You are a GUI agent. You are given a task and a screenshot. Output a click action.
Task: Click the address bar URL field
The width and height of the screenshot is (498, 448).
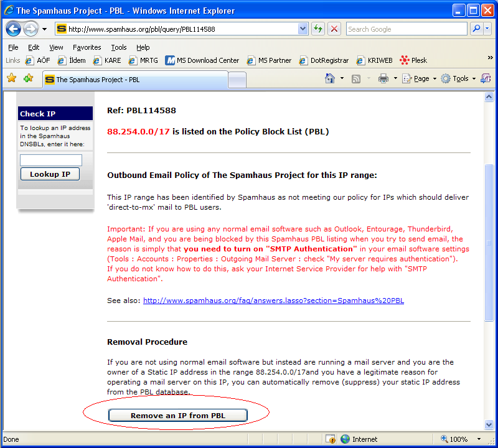(x=182, y=29)
